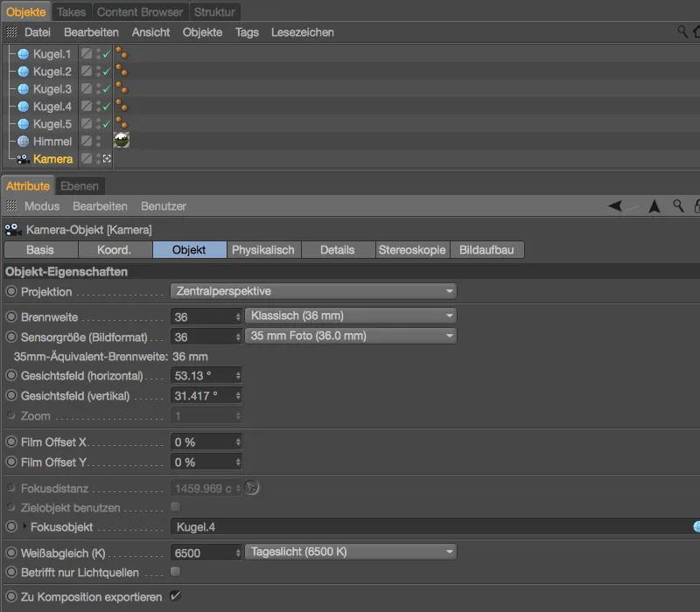Click the Kugel.1 sphere object icon

[x=24, y=54]
